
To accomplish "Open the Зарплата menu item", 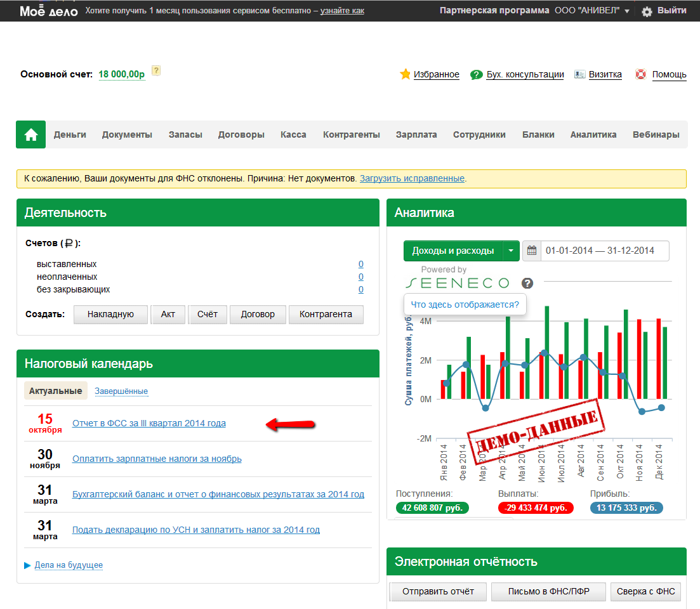I will [416, 134].
